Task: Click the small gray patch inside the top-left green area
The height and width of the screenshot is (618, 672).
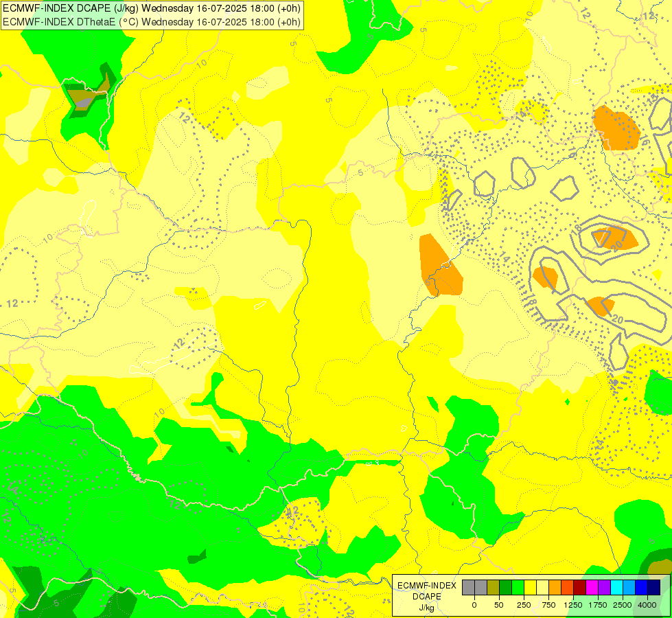Action: point(84,102)
